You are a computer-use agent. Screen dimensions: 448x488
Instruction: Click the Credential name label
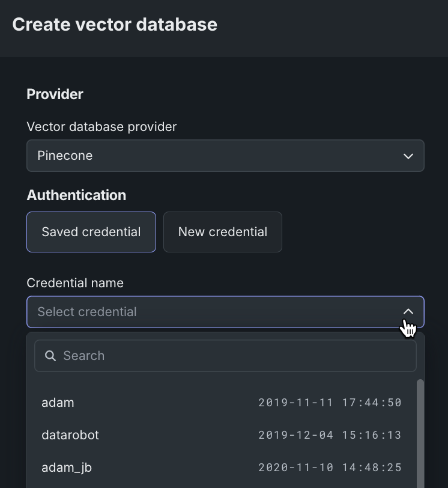pyautogui.click(x=75, y=283)
